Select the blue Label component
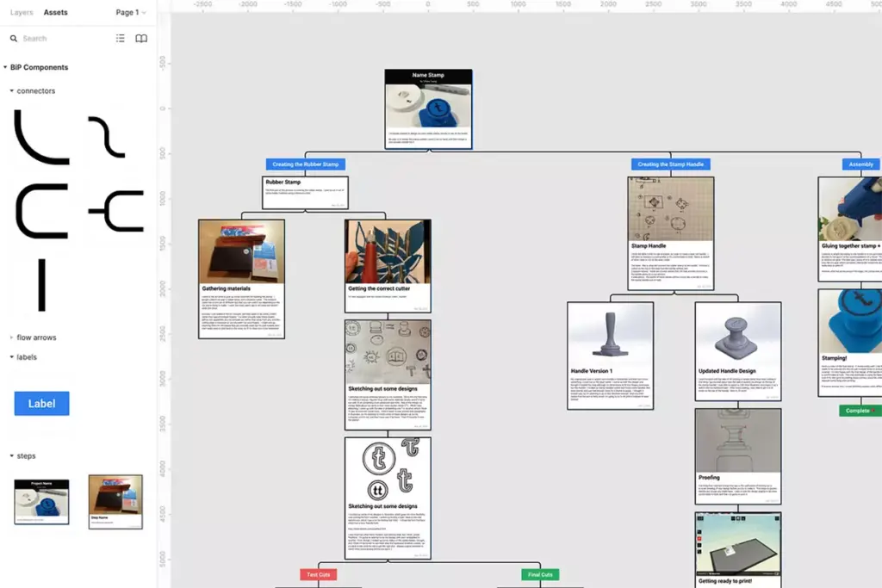This screenshot has width=882, height=588. tap(41, 404)
